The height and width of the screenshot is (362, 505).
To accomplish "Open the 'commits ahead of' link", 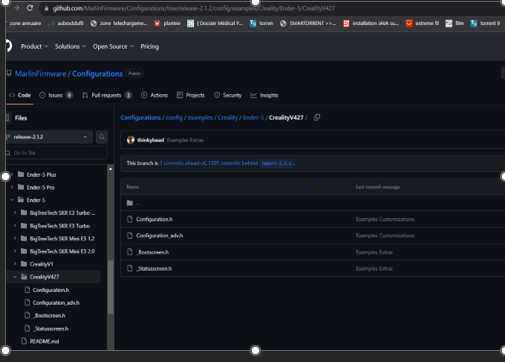I will (182, 163).
